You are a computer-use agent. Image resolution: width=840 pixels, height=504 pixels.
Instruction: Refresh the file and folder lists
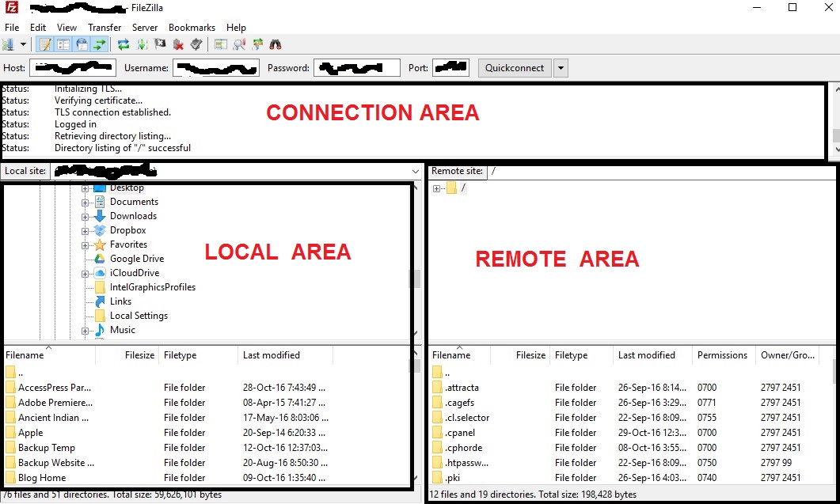124,44
